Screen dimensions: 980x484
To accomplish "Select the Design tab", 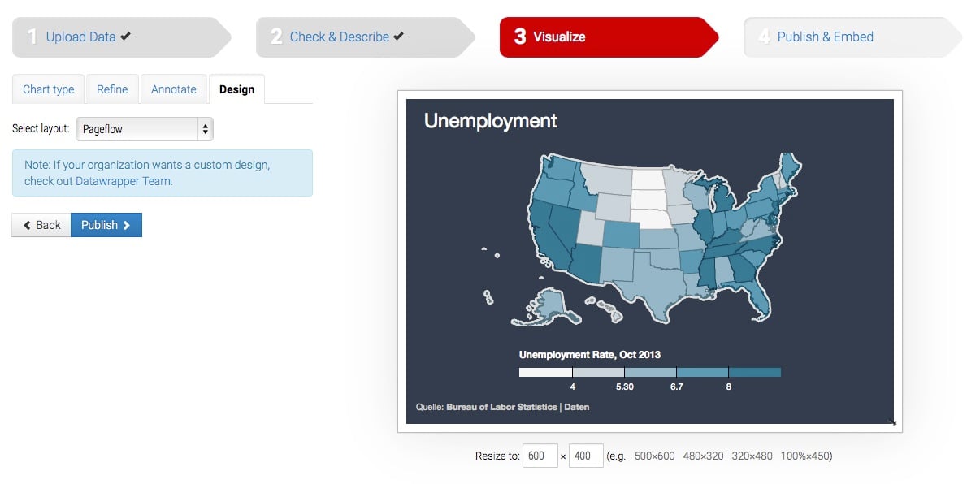I will click(236, 89).
